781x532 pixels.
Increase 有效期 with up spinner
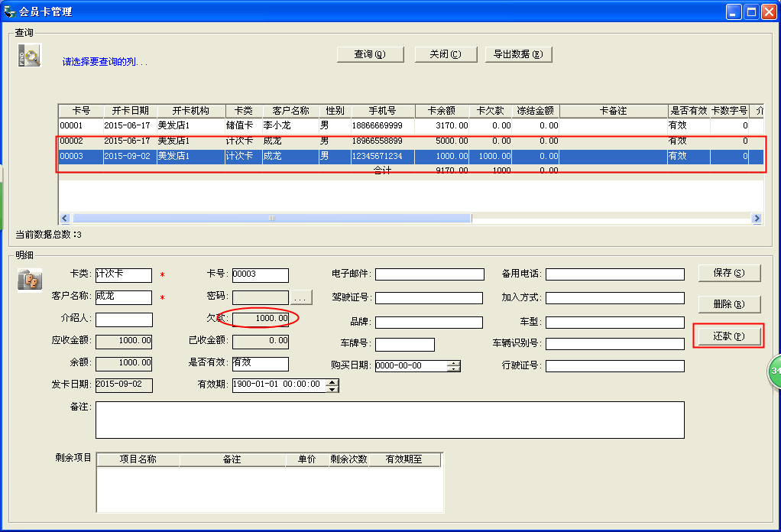(332, 382)
